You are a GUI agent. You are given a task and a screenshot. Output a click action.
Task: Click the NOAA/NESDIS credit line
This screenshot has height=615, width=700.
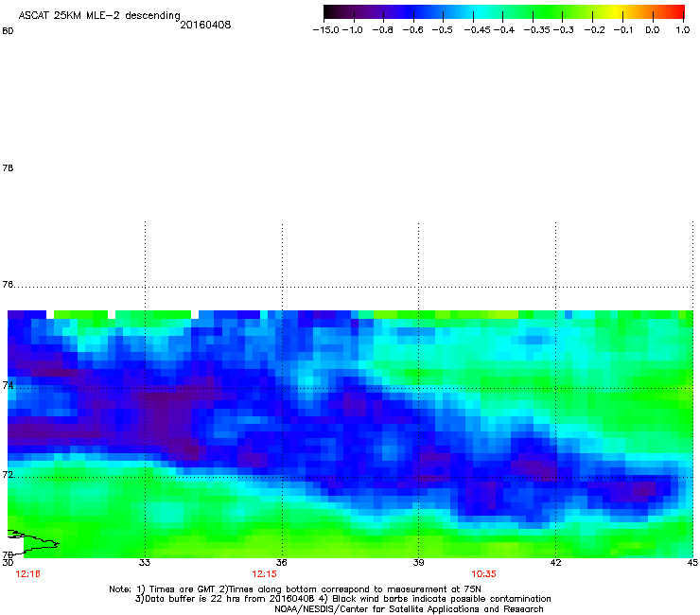(409, 609)
